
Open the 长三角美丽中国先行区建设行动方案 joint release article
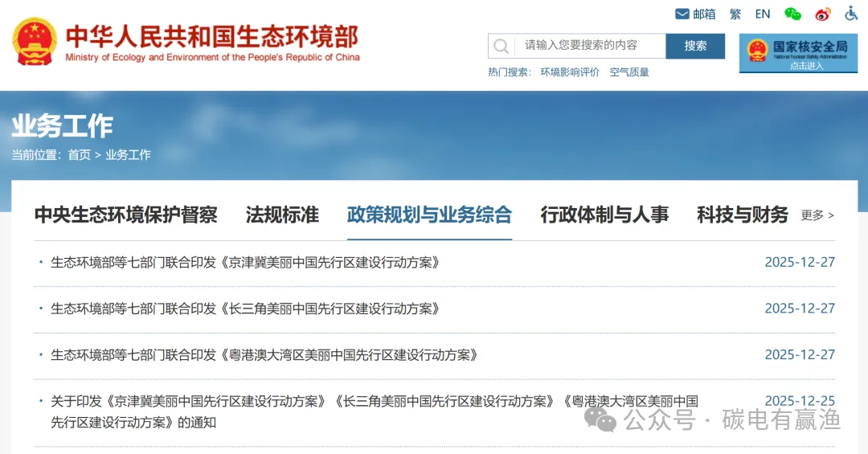pos(245,309)
